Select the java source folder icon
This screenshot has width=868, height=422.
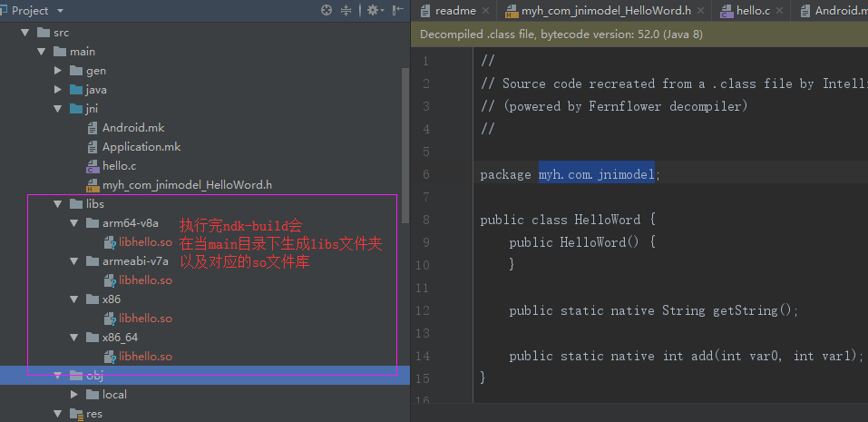tap(76, 89)
